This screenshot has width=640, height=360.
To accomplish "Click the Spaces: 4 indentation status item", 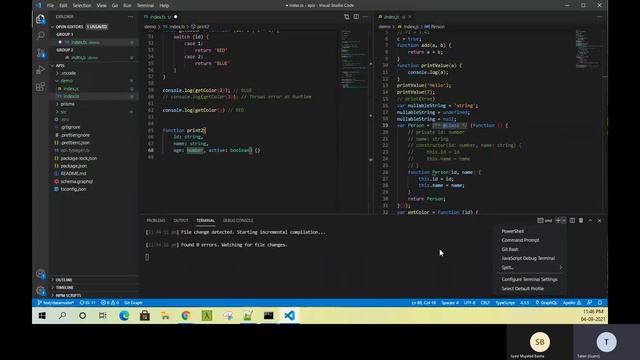I will (450, 303).
